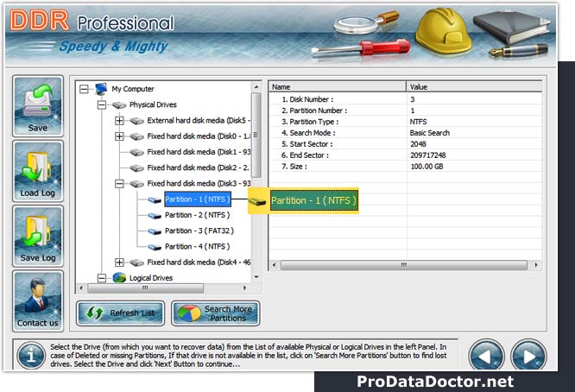The width and height of the screenshot is (575, 392).
Task: Select the My Computer tree label
Action: 133,89
